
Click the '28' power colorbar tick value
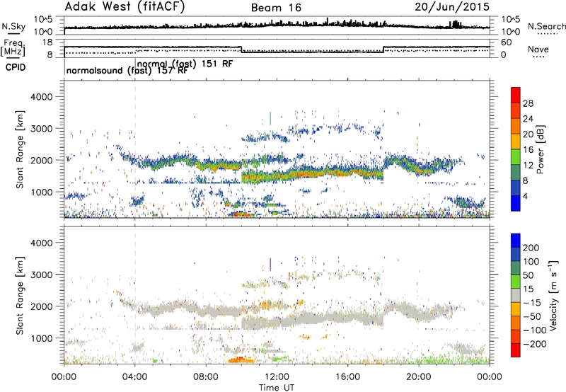528,103
